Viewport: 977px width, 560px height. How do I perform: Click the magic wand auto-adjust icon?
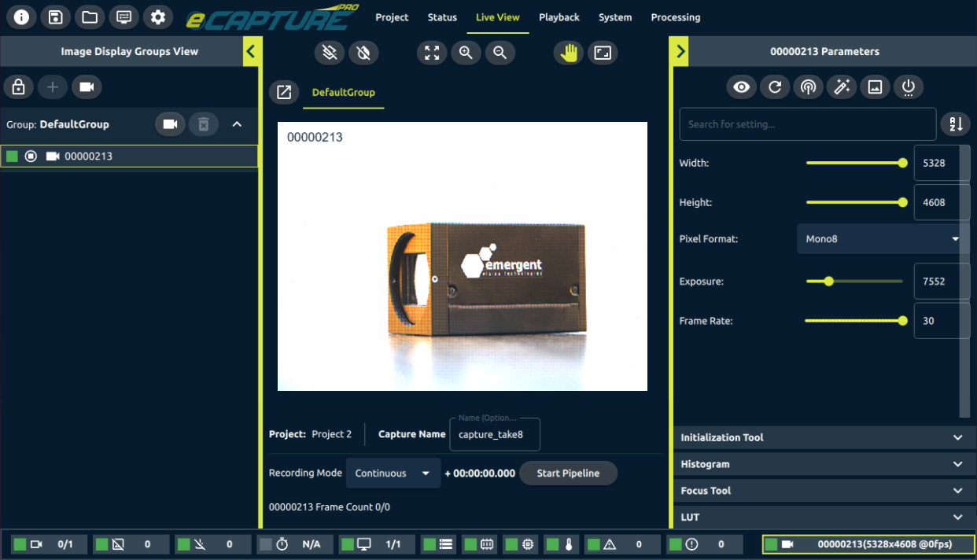coord(842,87)
